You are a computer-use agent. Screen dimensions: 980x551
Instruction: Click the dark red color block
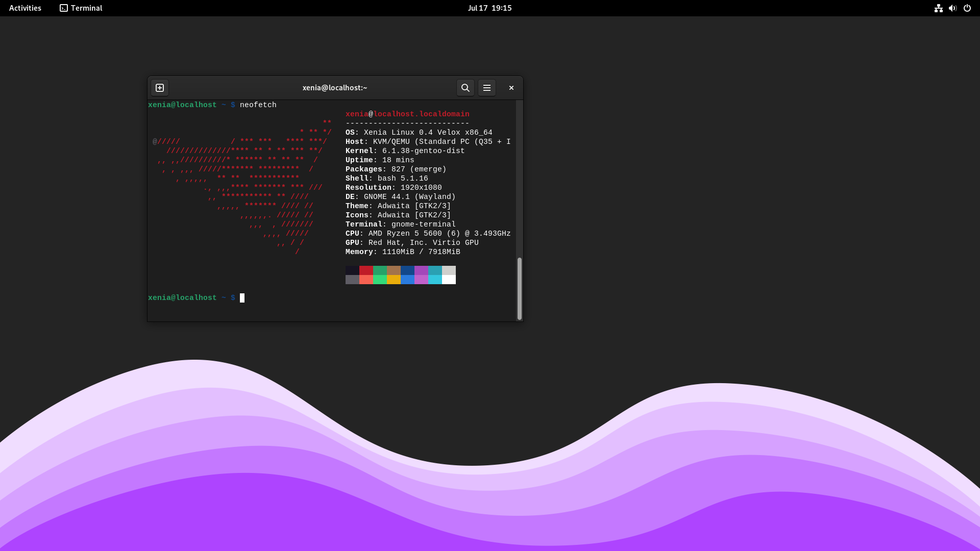coord(366,270)
